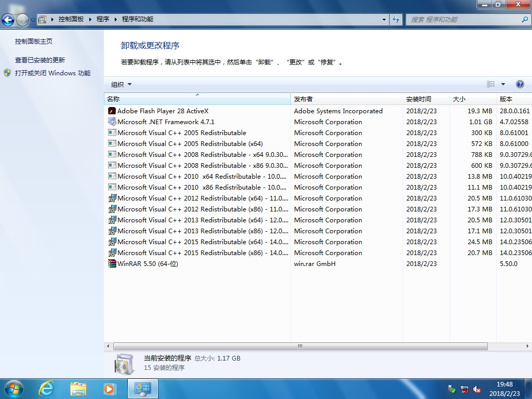This screenshot has width=532, height=399.
Task: Click icon of Visual C++ 2005 Redistributable (non-x64)
Action: click(x=112, y=132)
